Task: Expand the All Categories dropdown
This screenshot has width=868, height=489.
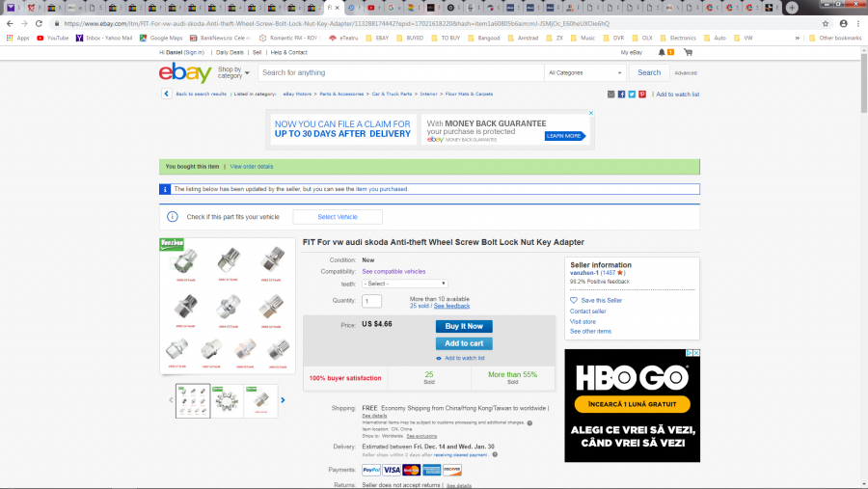Action: point(585,72)
